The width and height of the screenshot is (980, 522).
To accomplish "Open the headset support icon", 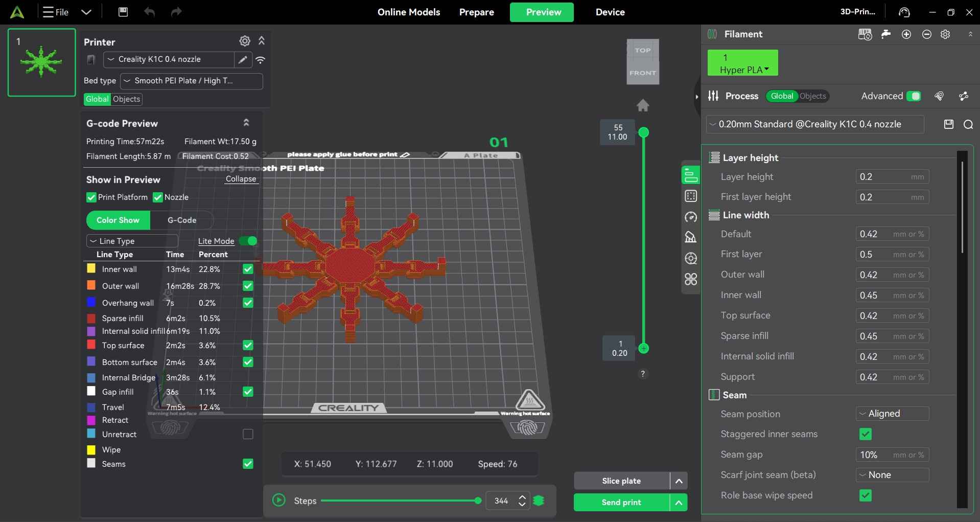I will pos(904,12).
